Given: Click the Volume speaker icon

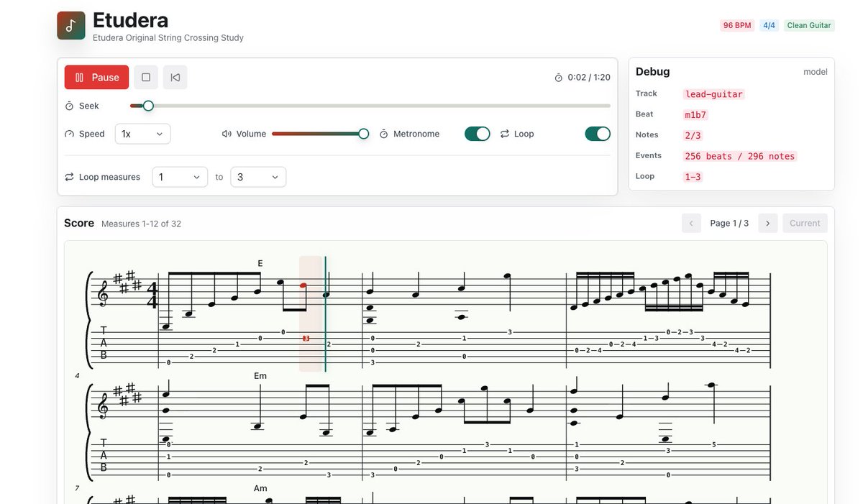Looking at the screenshot, I should [x=227, y=134].
